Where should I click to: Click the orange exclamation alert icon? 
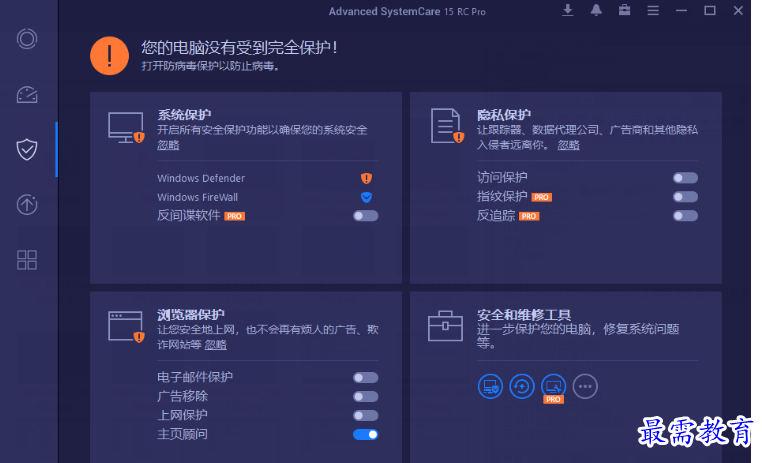point(109,56)
